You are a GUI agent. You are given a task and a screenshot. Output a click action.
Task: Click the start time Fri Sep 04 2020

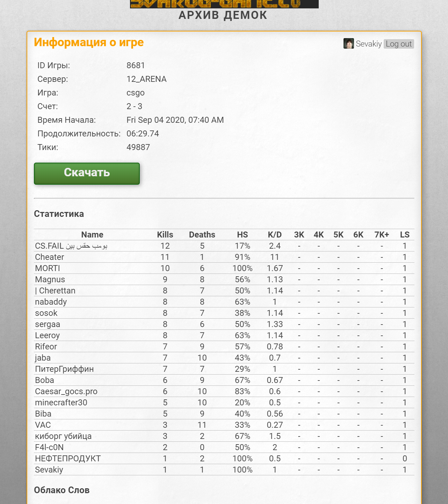(175, 120)
